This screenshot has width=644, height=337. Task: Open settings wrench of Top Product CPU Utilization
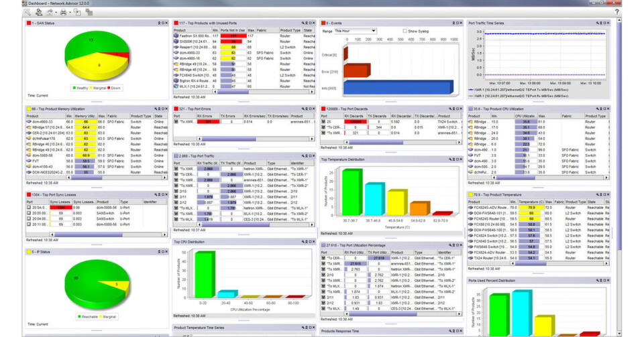[597, 109]
